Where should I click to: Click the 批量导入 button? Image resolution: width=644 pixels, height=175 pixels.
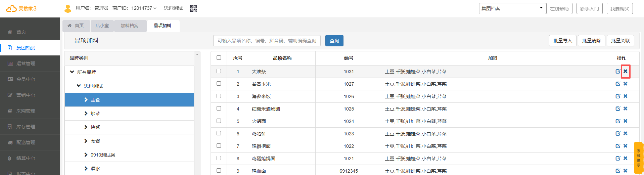click(x=562, y=41)
